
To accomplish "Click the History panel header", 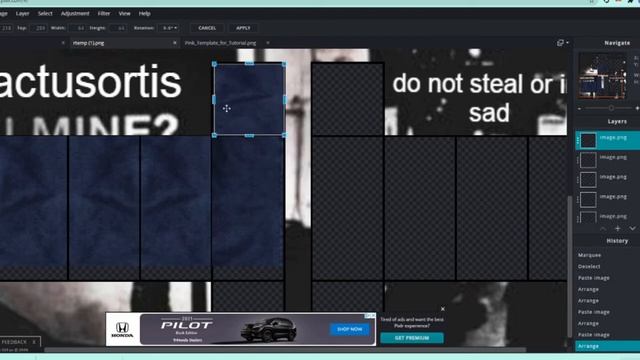I will [617, 241].
